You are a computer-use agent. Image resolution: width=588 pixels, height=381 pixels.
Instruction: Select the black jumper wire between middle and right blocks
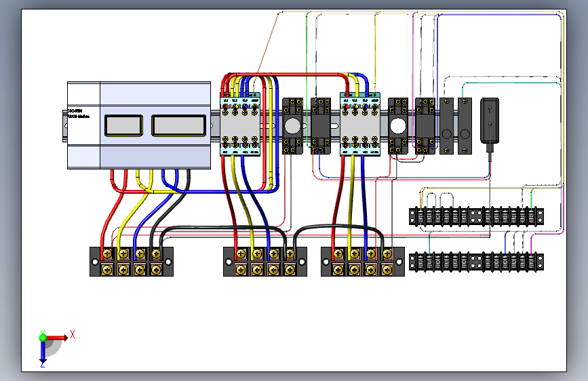338,226
